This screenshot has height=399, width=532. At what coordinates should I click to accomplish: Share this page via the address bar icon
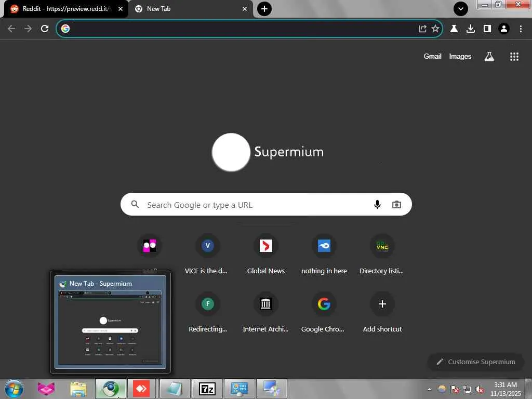tap(422, 29)
